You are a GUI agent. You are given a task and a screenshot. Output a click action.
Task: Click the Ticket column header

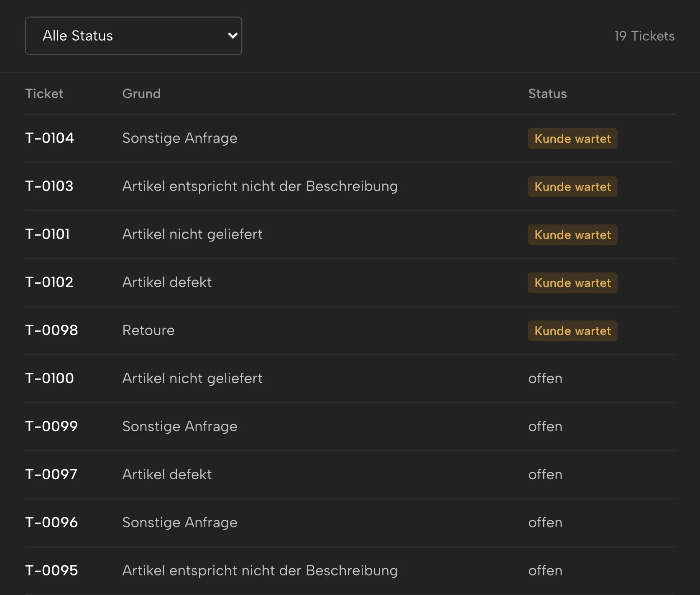click(44, 94)
